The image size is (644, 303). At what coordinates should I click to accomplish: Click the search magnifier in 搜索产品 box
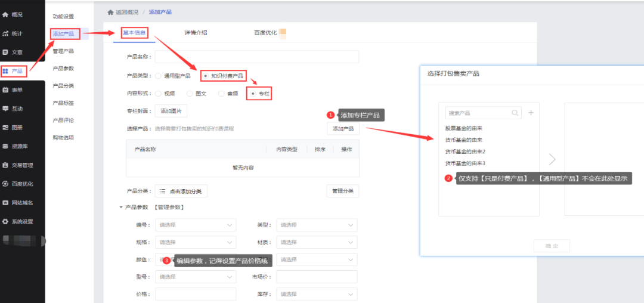(x=515, y=113)
